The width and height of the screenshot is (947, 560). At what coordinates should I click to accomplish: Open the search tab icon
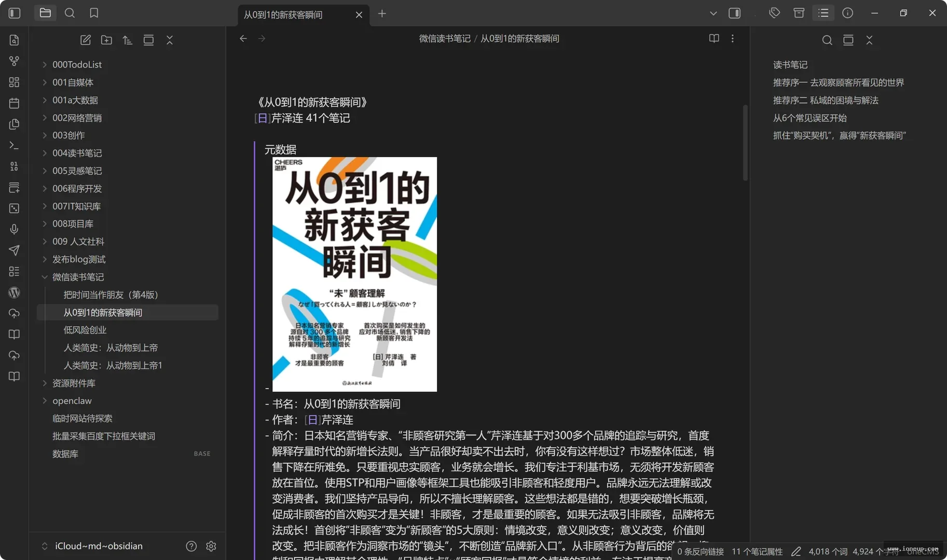click(x=70, y=13)
